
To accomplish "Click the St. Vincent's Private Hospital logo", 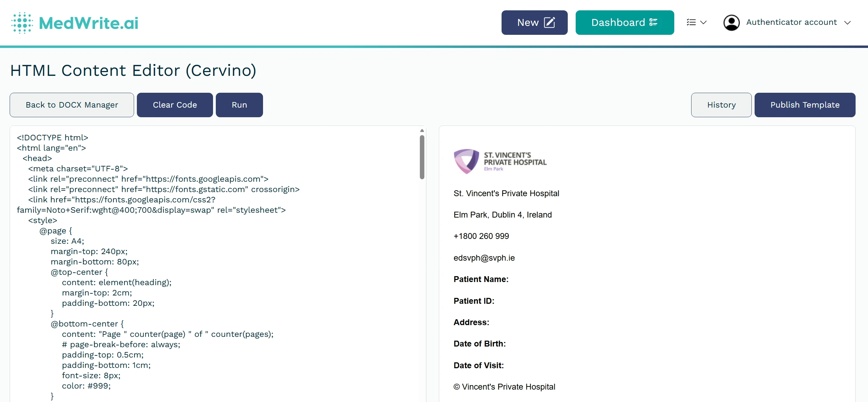I will click(500, 161).
